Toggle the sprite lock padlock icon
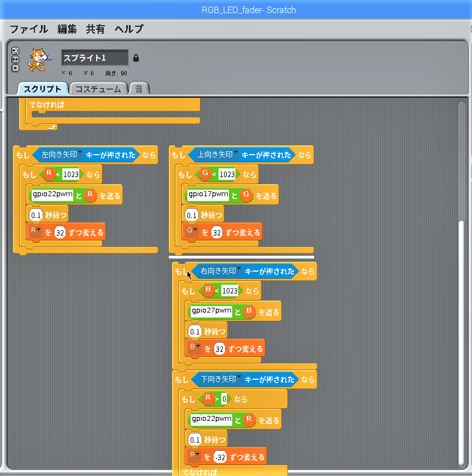Image resolution: width=472 pixels, height=476 pixels. (136, 58)
